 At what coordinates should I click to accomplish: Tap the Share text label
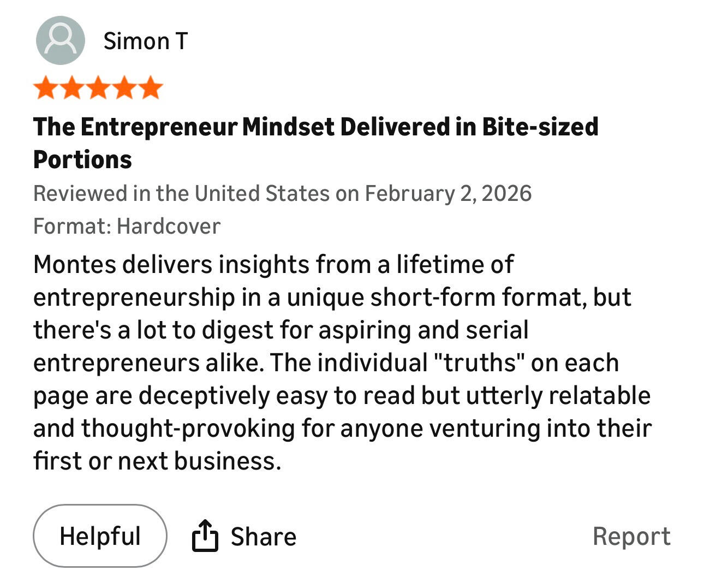click(264, 537)
